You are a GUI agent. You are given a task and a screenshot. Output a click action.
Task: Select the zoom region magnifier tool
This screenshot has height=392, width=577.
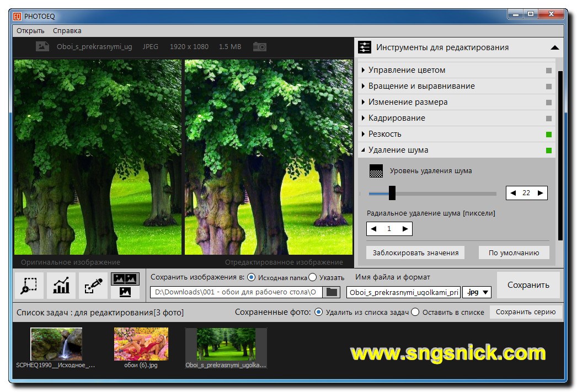pyautogui.click(x=29, y=286)
